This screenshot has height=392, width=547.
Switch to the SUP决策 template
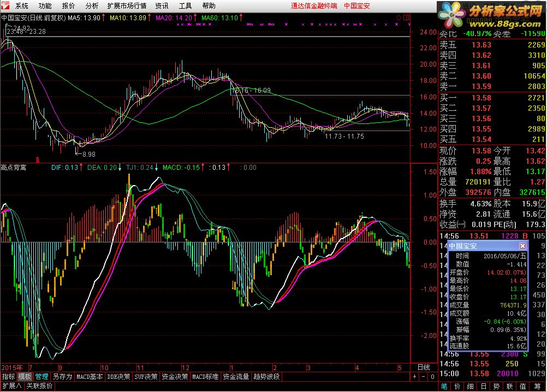(146, 377)
